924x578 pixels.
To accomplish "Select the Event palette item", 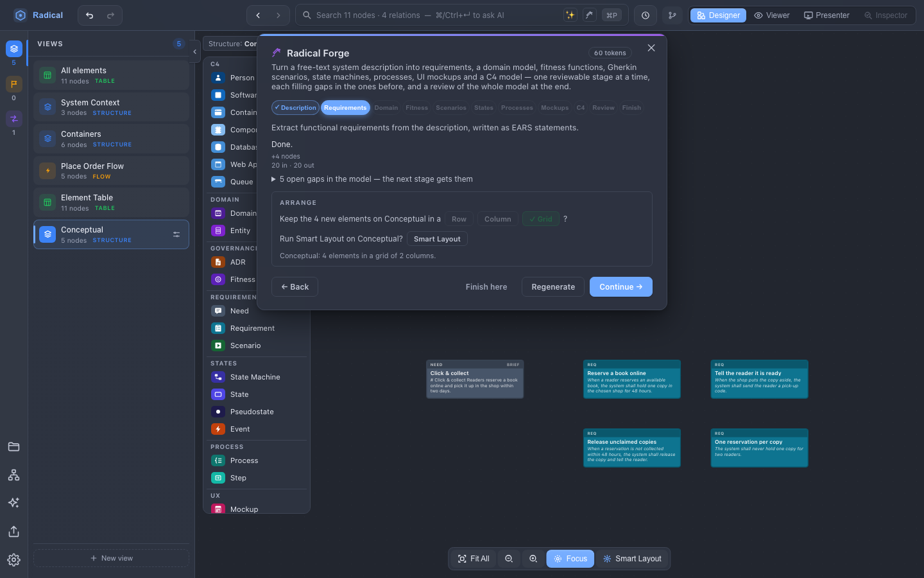I will [257, 429].
